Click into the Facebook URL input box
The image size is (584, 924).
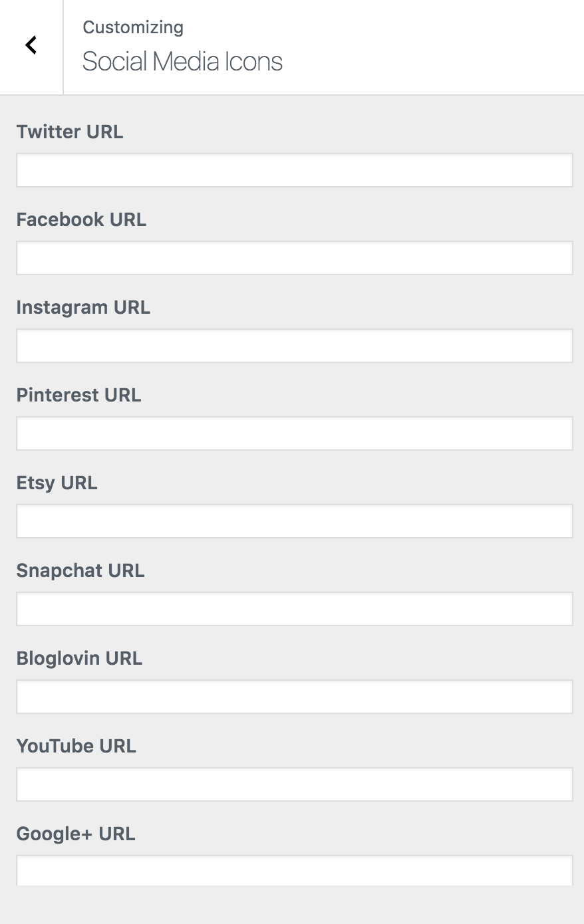click(295, 258)
